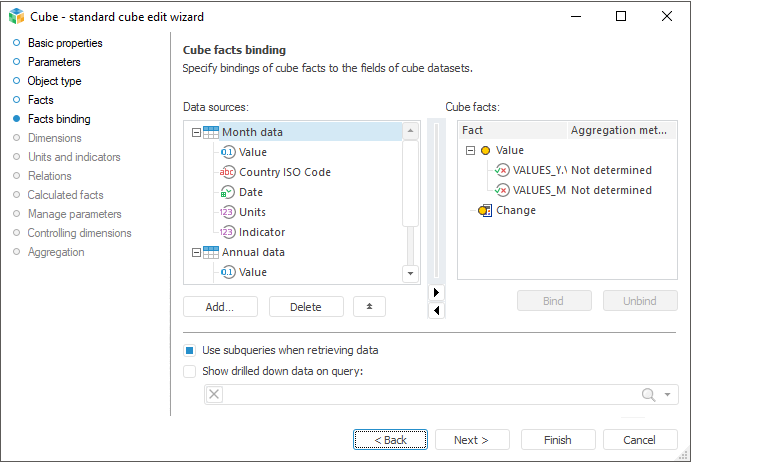Image resolution: width=762 pixels, height=464 pixels.
Task: Open the Dimensions wizard page
Action: tap(54, 138)
